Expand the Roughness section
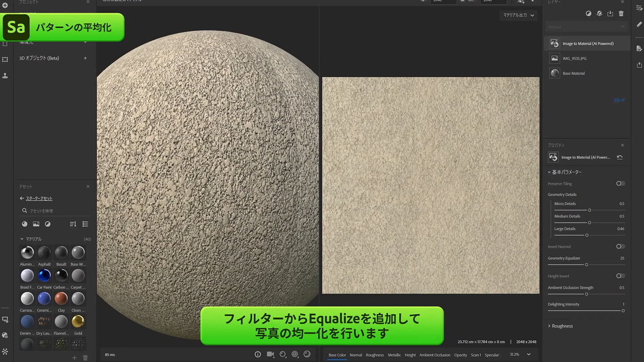 [x=560, y=326]
